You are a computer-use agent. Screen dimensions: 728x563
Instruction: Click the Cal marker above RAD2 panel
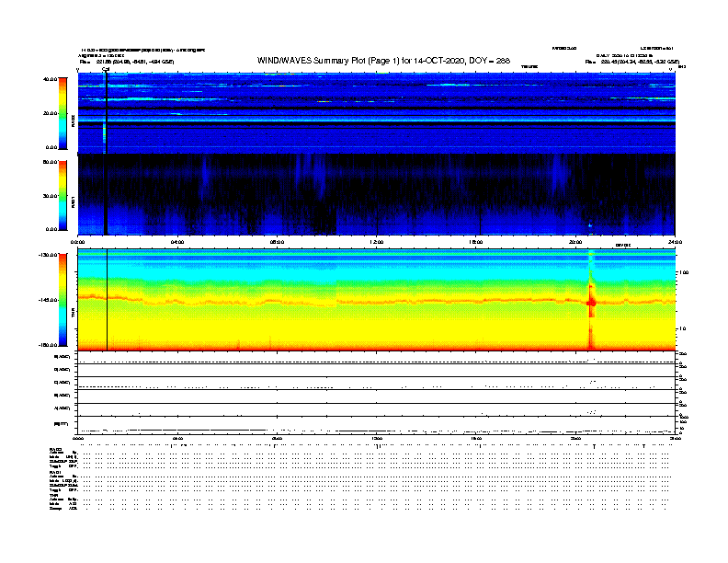click(x=106, y=70)
